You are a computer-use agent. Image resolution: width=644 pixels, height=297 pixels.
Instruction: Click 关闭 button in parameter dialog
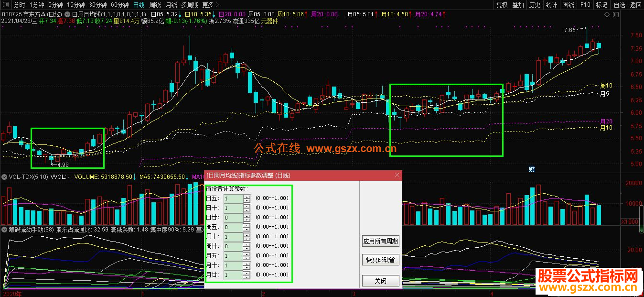pyautogui.click(x=380, y=281)
